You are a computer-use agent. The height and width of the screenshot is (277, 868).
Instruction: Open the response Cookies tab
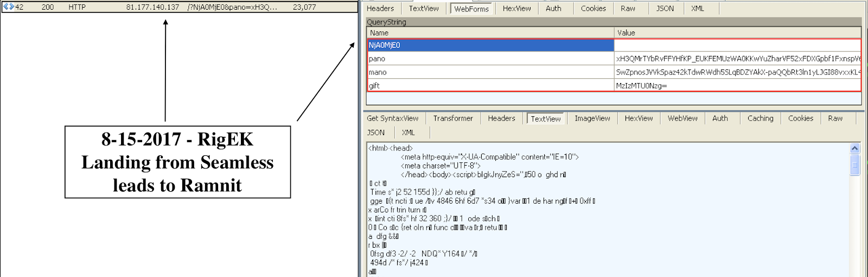[x=801, y=118]
